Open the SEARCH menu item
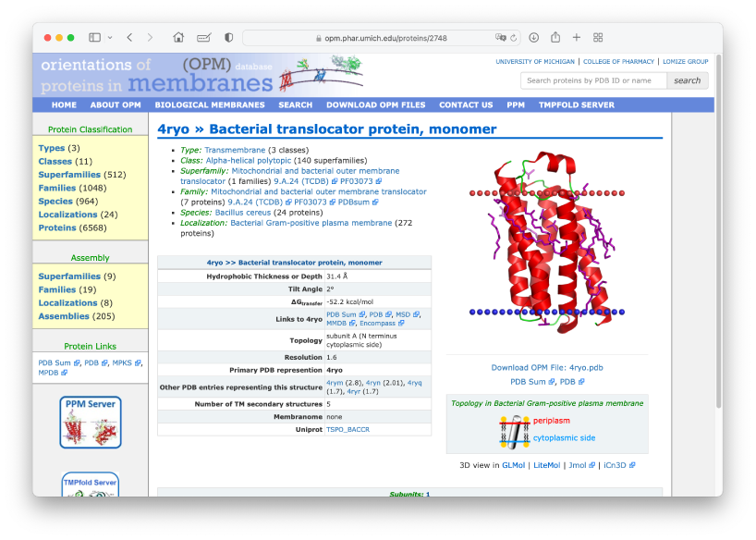The width and height of the screenshot is (756, 540). pyautogui.click(x=296, y=104)
